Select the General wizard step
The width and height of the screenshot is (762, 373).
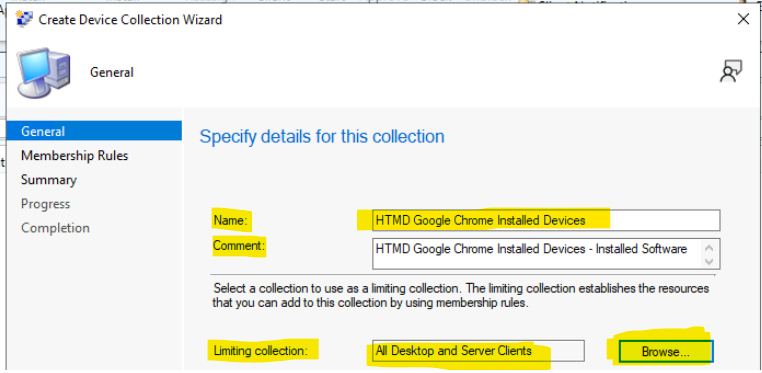pos(94,131)
